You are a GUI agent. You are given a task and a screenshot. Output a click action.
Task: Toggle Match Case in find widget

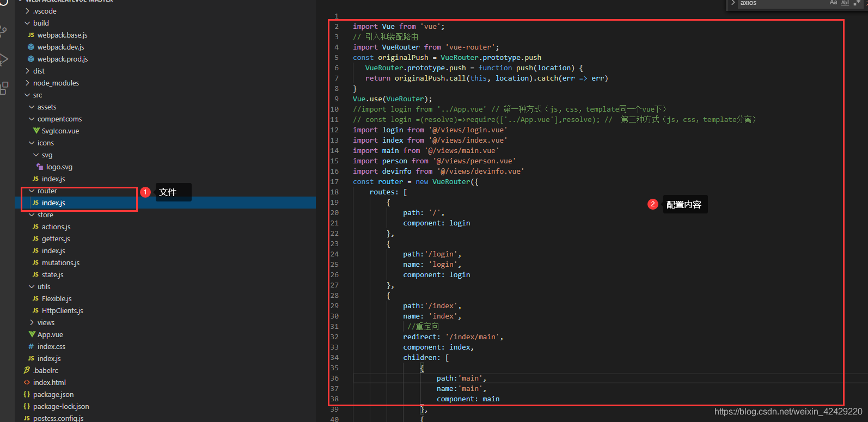click(x=833, y=3)
